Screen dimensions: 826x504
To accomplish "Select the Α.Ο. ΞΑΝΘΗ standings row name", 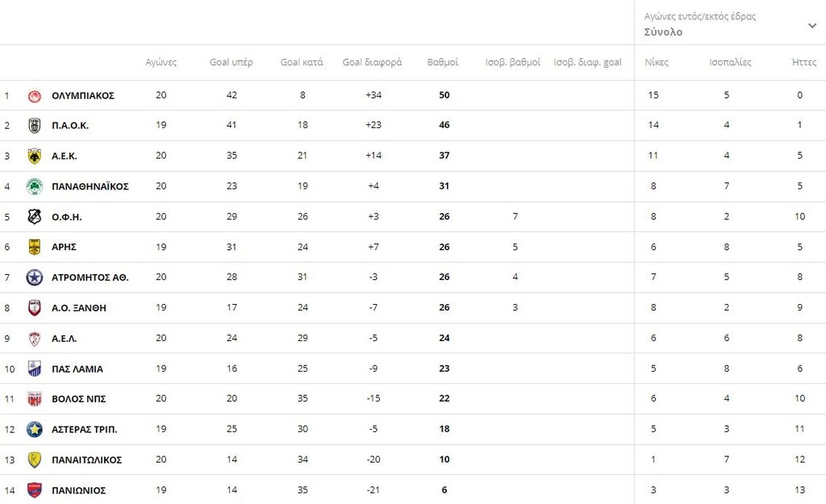I will pos(79,308).
